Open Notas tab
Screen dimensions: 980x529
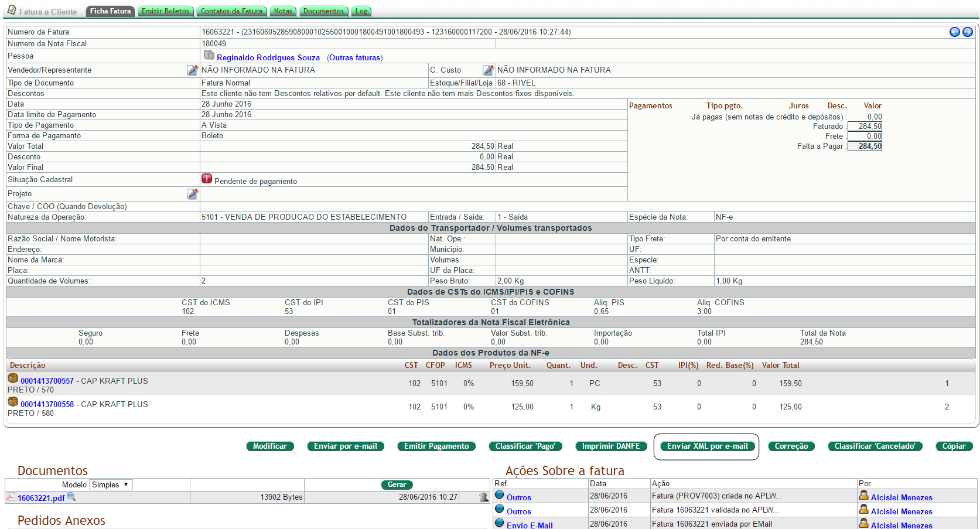coord(283,11)
